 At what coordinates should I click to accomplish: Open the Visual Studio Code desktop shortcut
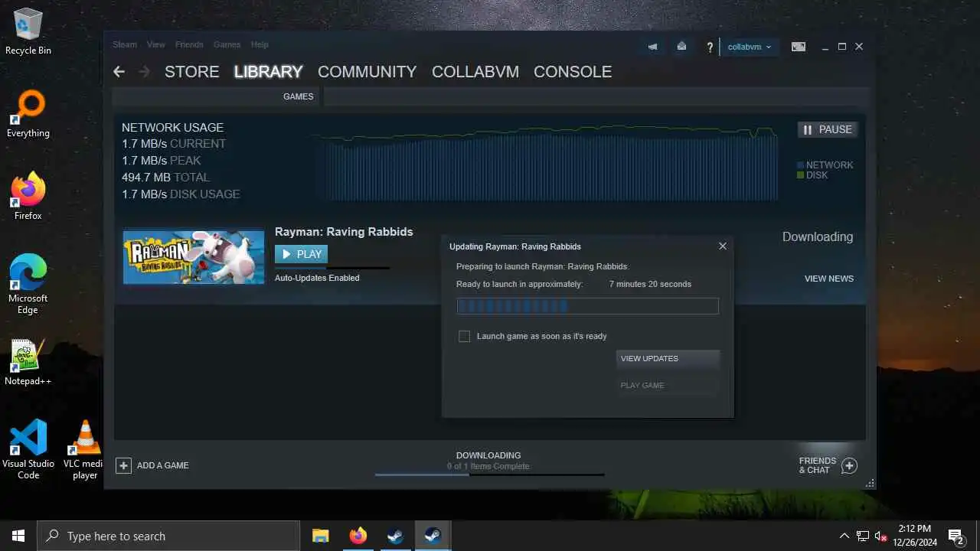[x=28, y=449]
